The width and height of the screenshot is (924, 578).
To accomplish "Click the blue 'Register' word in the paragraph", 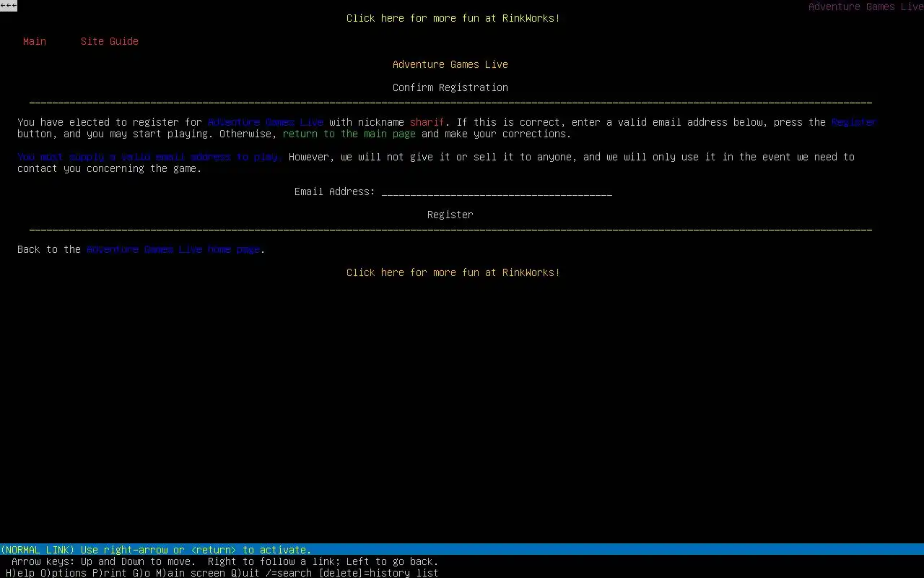I will click(x=855, y=122).
